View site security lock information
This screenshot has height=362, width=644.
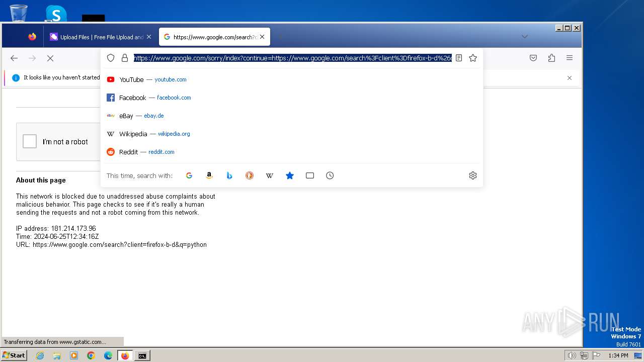[x=125, y=58]
